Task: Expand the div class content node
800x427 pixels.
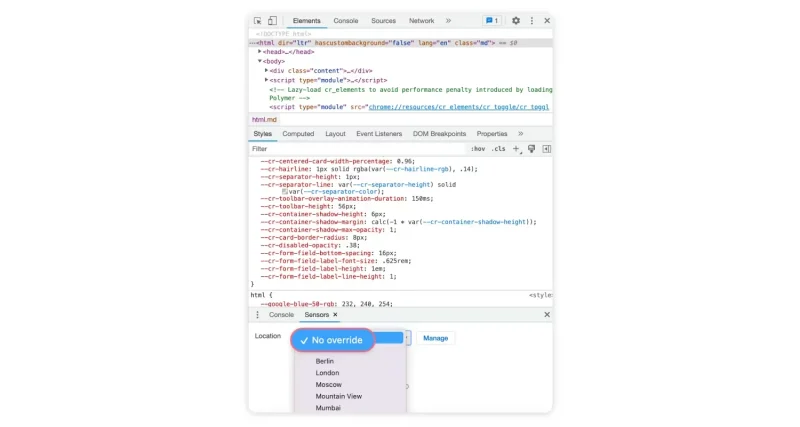Action: click(267, 71)
